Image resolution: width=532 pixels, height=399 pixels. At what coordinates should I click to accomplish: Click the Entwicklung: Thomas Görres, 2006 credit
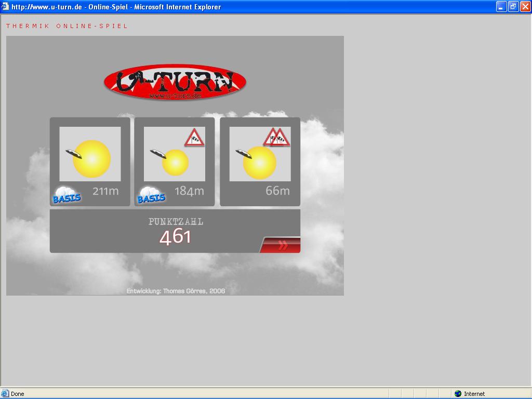[176, 291]
